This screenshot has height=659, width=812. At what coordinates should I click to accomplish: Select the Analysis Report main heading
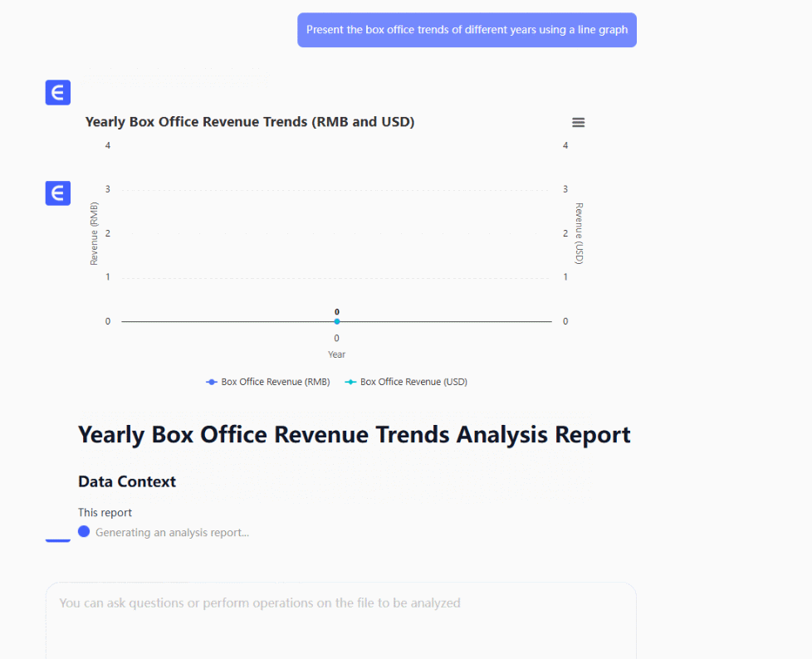click(354, 435)
